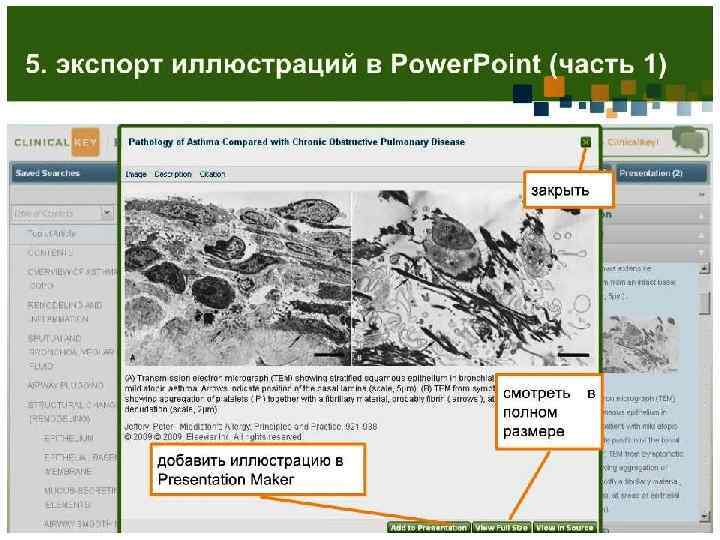Switch to the Citation tab
This screenshot has width=720, height=540.
tap(213, 174)
